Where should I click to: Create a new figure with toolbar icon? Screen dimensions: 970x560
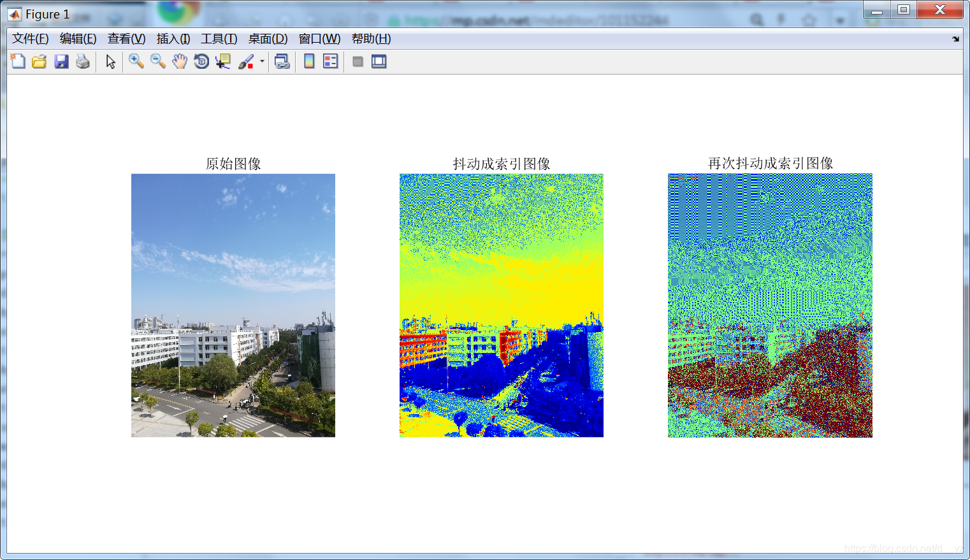pos(18,61)
